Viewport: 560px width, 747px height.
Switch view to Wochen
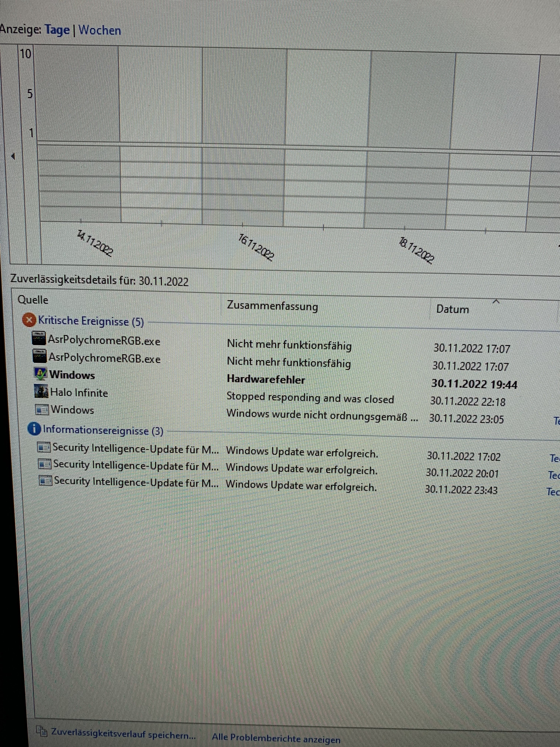coord(100,30)
